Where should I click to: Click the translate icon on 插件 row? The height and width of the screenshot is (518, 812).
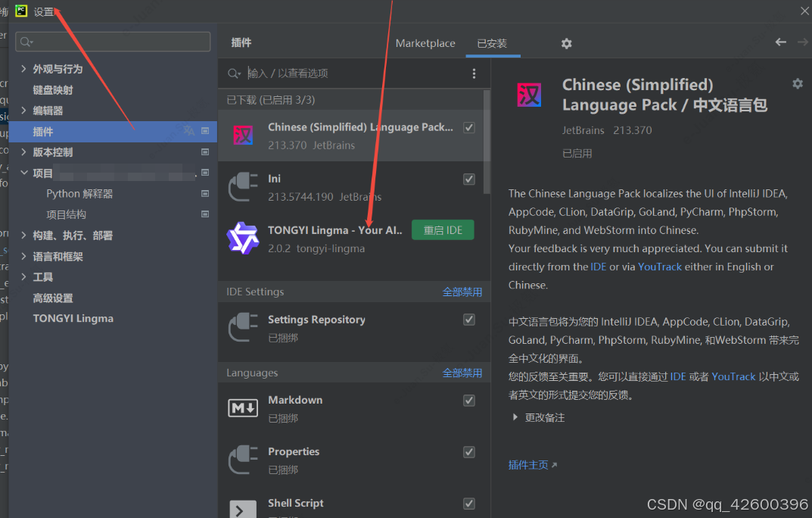point(189,130)
